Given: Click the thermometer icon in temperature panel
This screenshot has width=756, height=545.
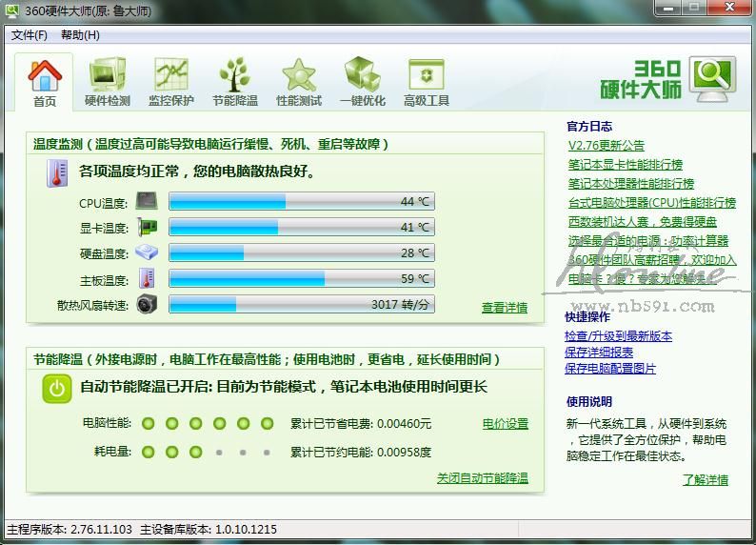Looking at the screenshot, I should (x=56, y=172).
